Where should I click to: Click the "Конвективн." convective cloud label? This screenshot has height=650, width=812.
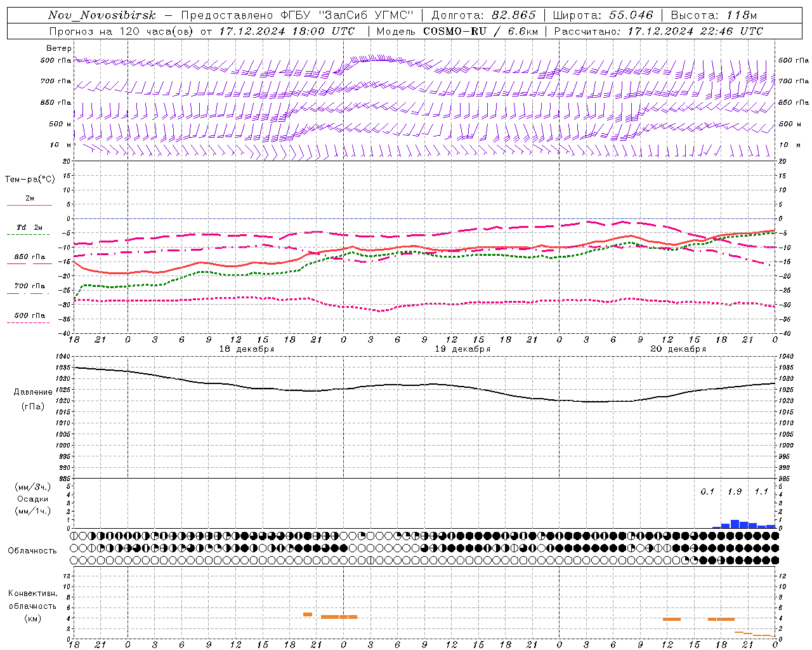click(x=33, y=594)
